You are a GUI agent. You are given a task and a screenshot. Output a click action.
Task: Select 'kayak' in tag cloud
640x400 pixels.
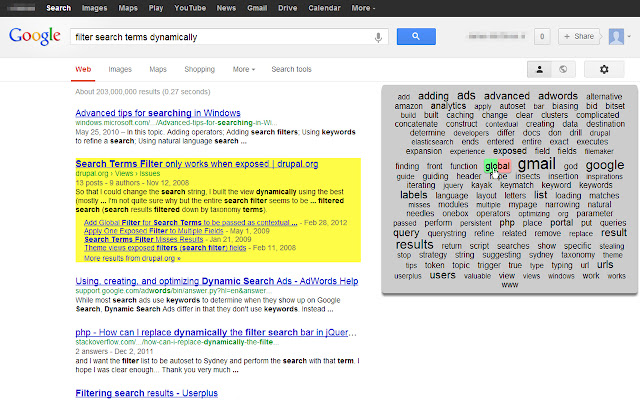pos(482,185)
